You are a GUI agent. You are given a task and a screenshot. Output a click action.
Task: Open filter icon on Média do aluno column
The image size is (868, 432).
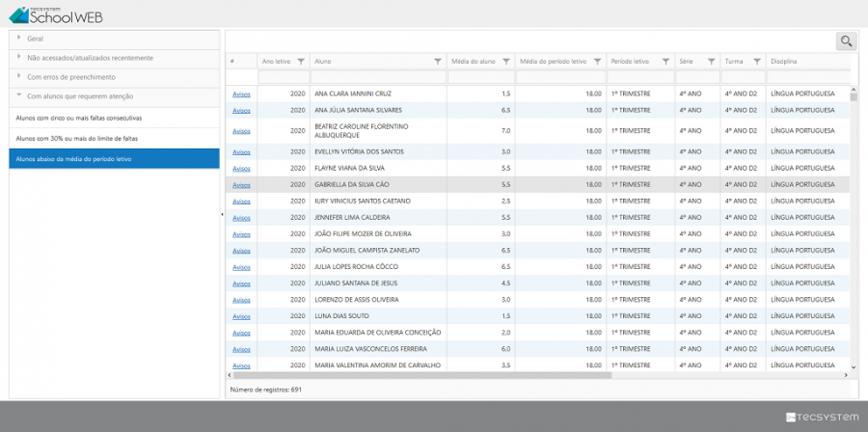coord(506,61)
